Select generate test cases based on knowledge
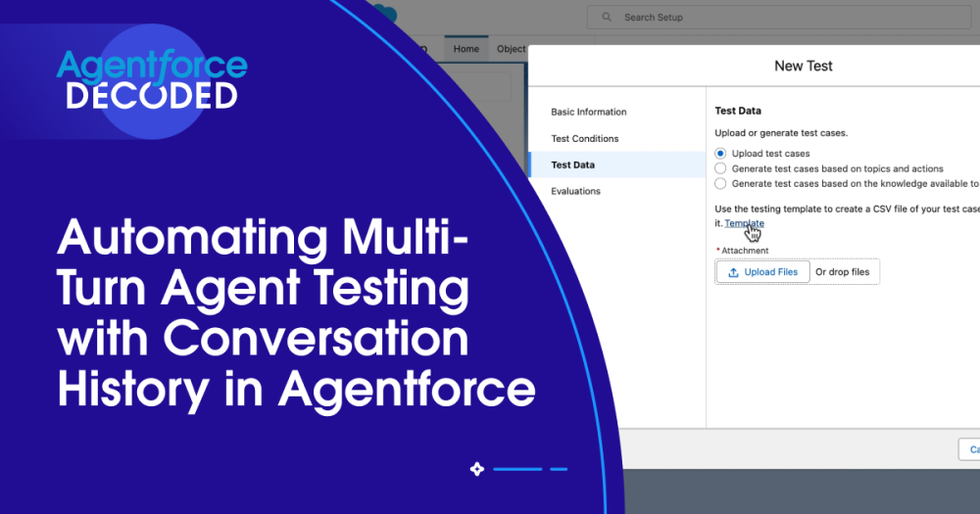Screen dimensions: 980x514 click(x=721, y=183)
